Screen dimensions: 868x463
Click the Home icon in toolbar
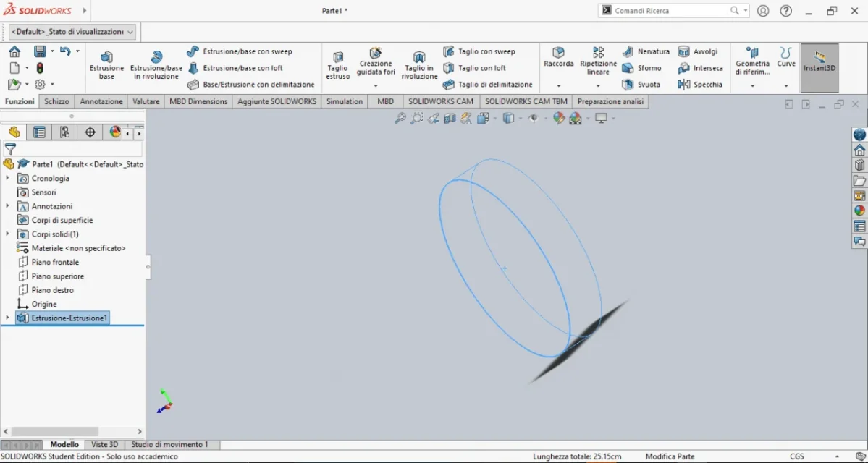click(x=14, y=51)
